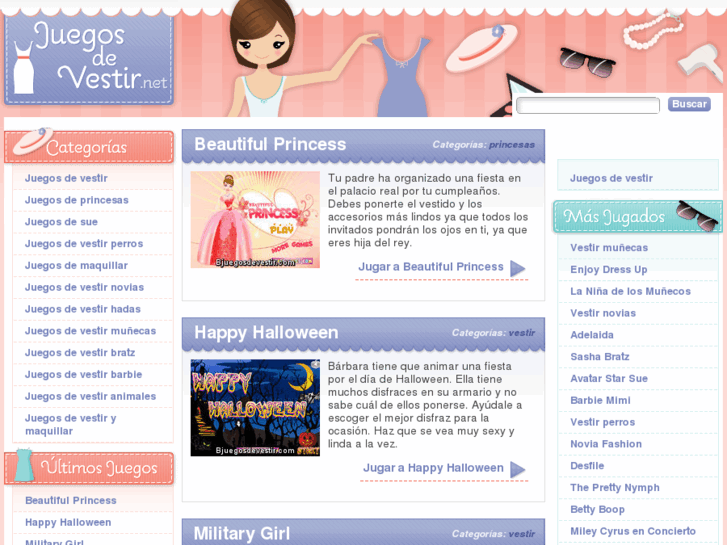Screen dimensions: 727x545
Task: Browse Juegos de vestir novias category
Action: coord(84,287)
